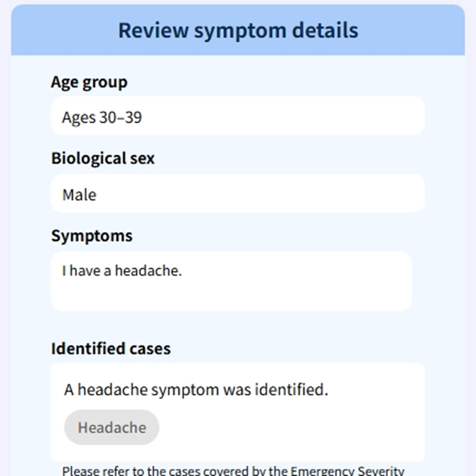This screenshot has width=476, height=476.
Task: Click the "Biological sex" label
Action: (103, 159)
